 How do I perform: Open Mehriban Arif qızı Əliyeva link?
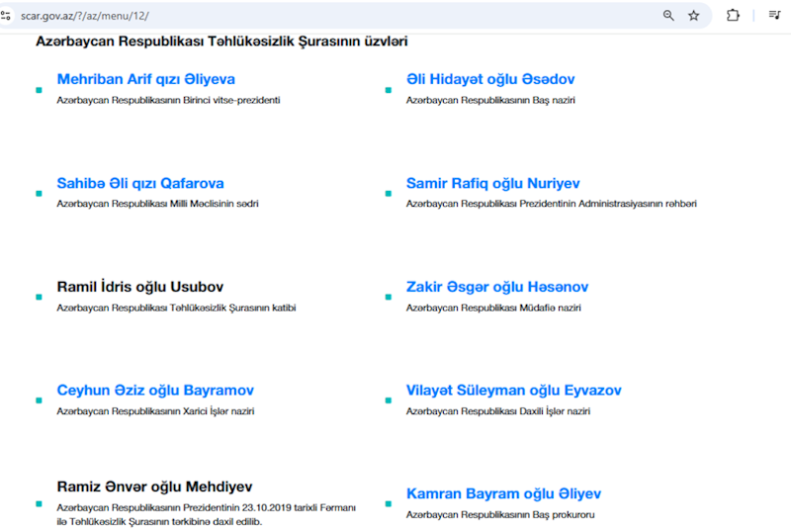click(145, 79)
